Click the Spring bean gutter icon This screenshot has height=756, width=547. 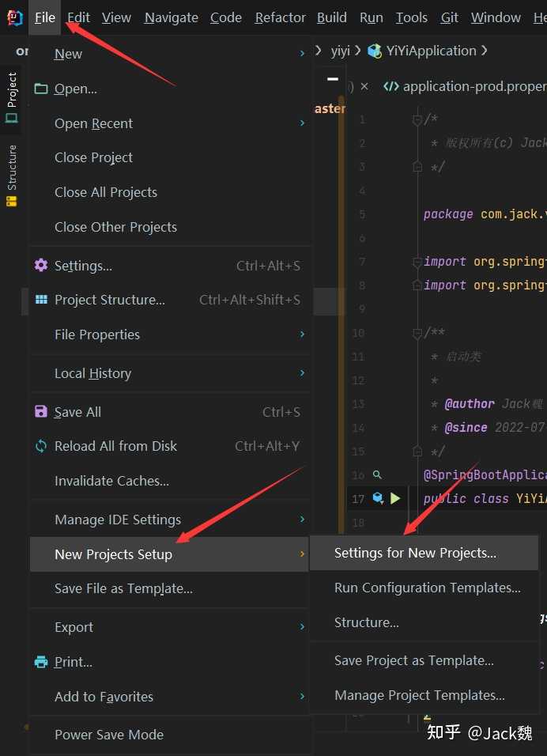[378, 498]
